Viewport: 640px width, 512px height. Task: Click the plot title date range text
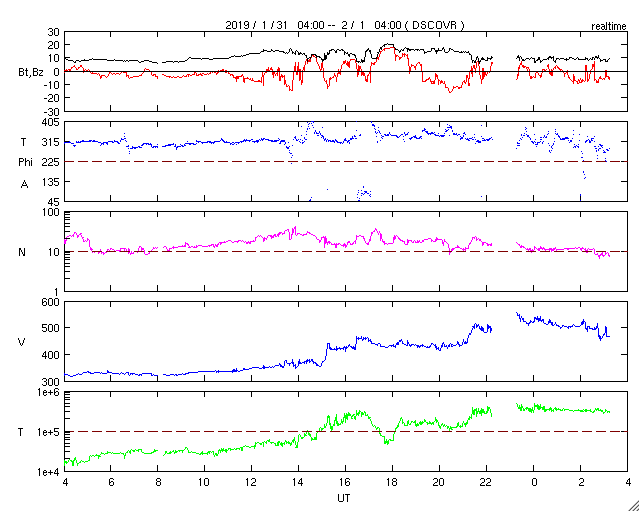[x=345, y=25]
